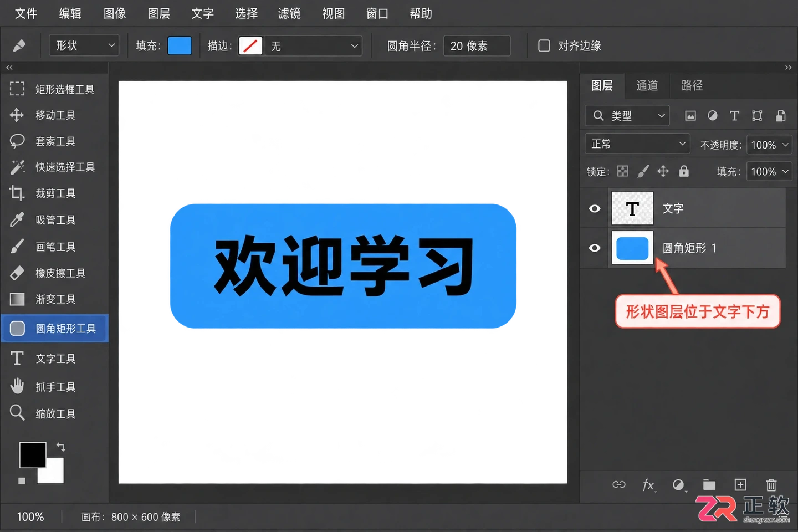Image resolution: width=798 pixels, height=532 pixels.
Task: Expand the layer 填充 100% dropdown
Action: tap(769, 172)
